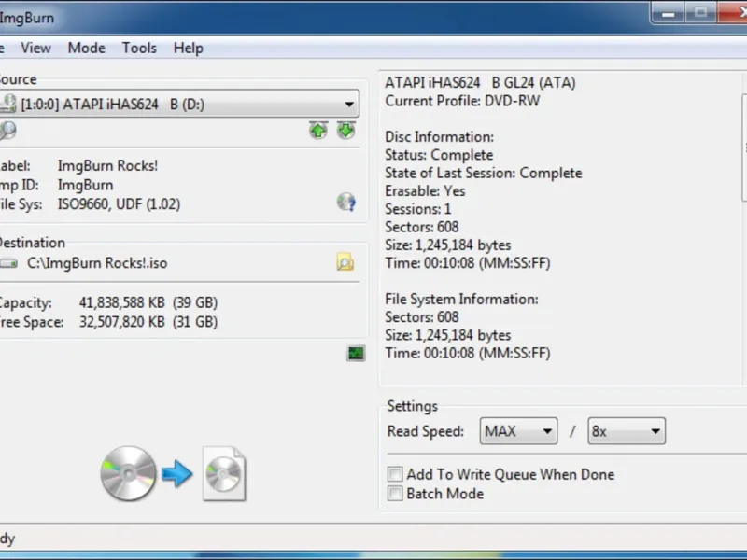Click the globe help icon beside File Sys
This screenshot has height=560, width=747.
click(345, 203)
